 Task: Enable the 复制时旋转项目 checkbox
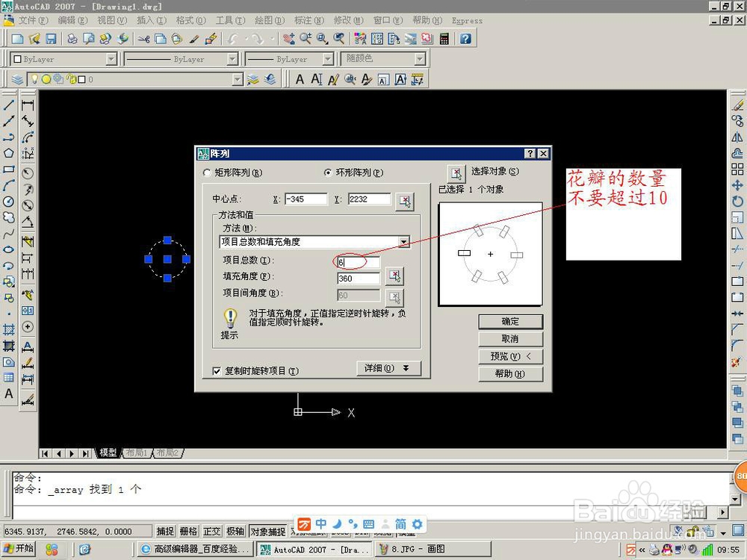pyautogui.click(x=217, y=369)
